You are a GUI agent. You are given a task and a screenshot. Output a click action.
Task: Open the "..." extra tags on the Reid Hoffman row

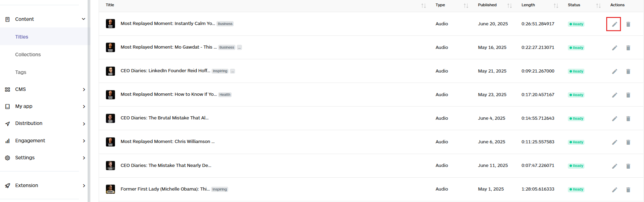click(232, 71)
